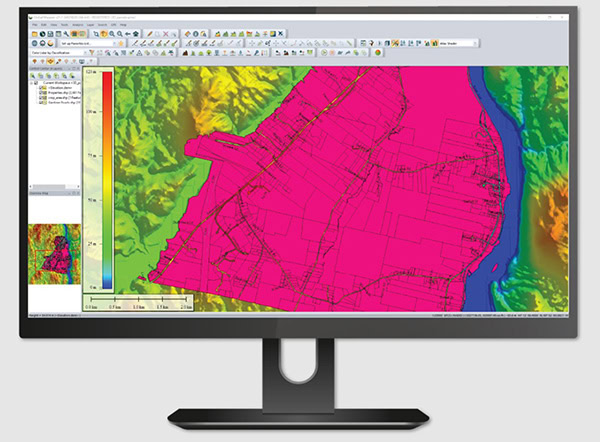Click the round globe icon starting second toolbar row

[34, 44]
